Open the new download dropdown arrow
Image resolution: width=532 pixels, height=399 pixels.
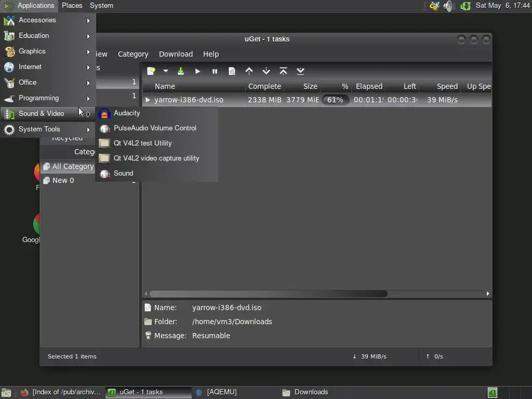(x=166, y=71)
